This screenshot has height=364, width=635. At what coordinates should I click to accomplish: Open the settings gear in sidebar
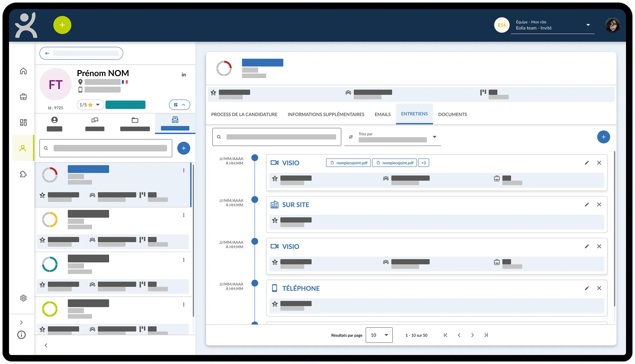click(23, 298)
